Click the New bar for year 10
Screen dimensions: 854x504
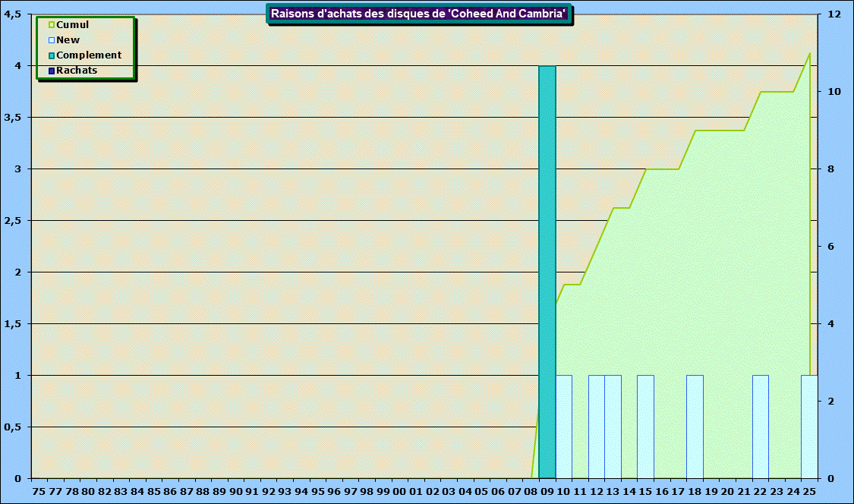[x=564, y=427]
